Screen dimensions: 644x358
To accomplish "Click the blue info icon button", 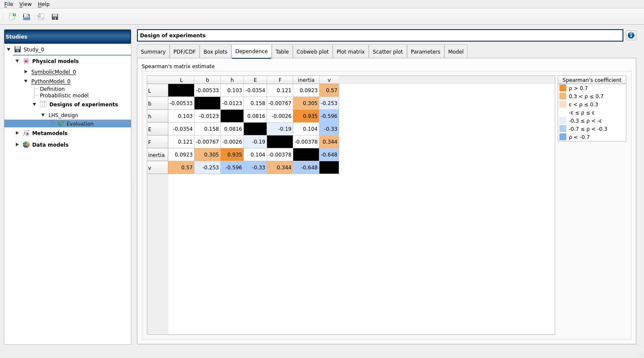I will [x=631, y=35].
